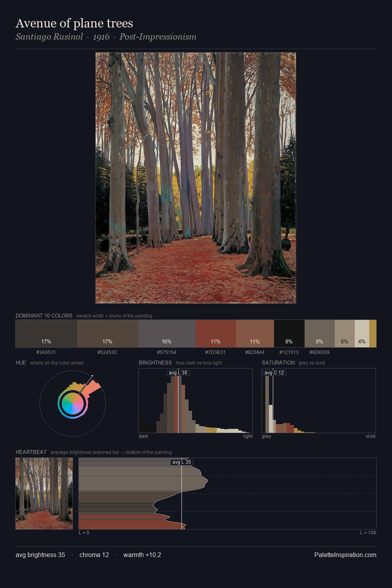Image resolution: width=392 pixels, height=588 pixels.
Task: Click the 'DOMINANT 10 COLORS' heading
Action: pos(44,316)
